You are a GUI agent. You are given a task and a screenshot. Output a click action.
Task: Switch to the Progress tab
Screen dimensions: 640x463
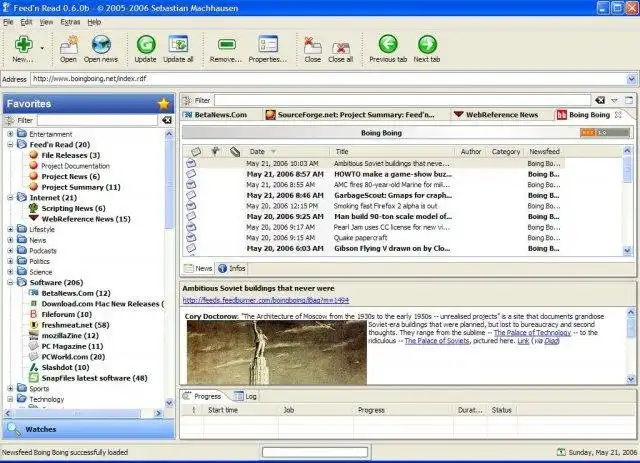(x=202, y=396)
